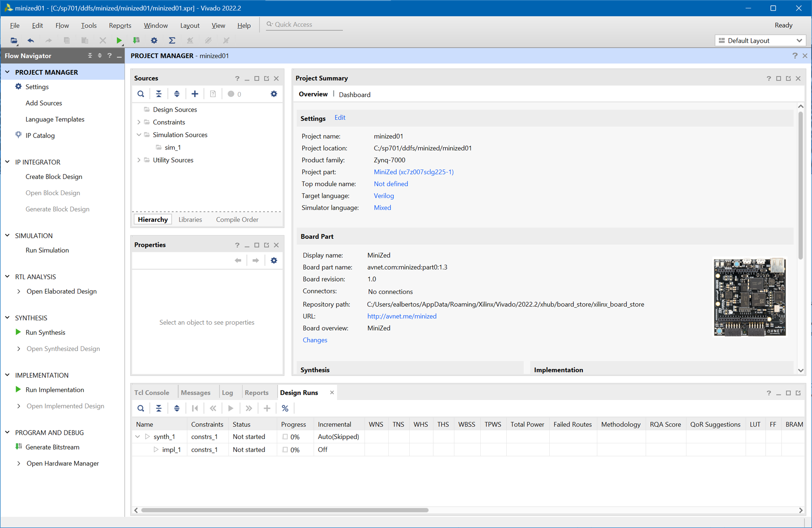Click the MiniZed board thumbnail image
The height and width of the screenshot is (528, 812).
(x=750, y=297)
